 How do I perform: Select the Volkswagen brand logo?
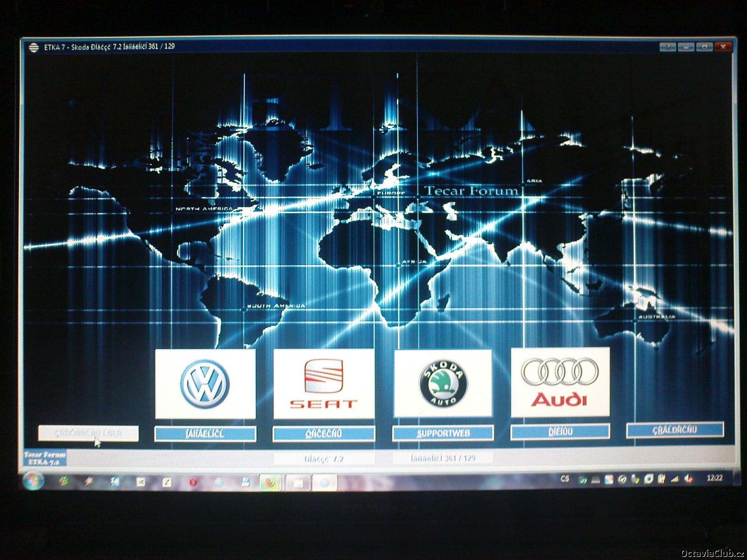point(205,384)
